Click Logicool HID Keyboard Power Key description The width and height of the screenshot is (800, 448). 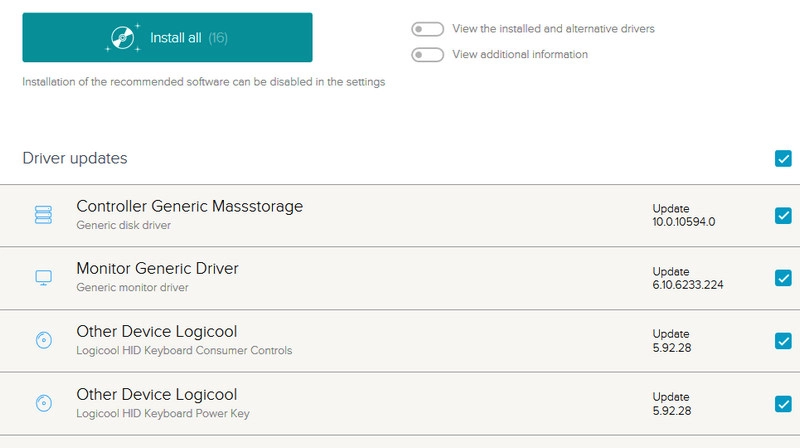click(x=163, y=414)
